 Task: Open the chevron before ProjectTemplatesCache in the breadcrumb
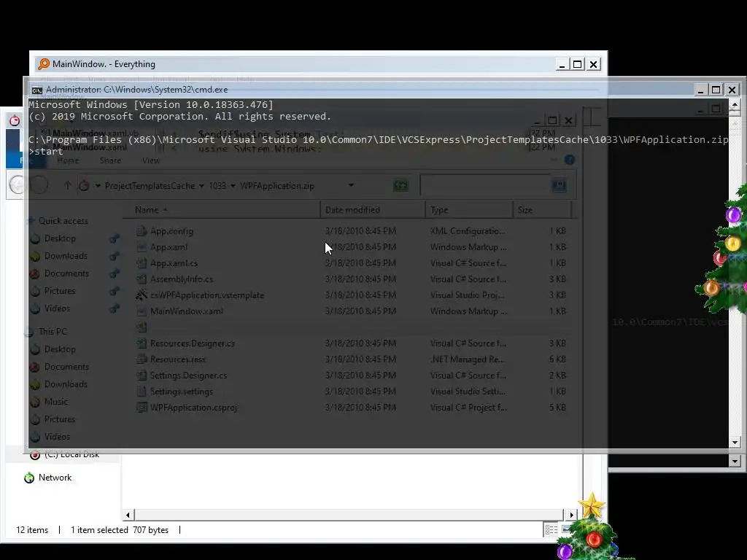(98, 186)
